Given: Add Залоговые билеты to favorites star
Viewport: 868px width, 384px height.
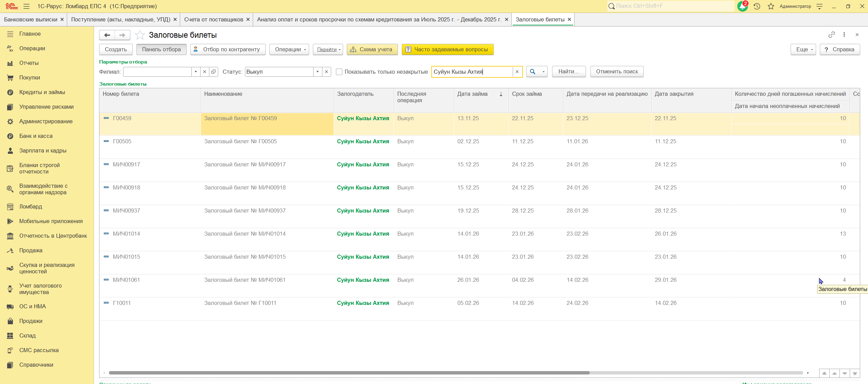Looking at the screenshot, I should (x=140, y=35).
